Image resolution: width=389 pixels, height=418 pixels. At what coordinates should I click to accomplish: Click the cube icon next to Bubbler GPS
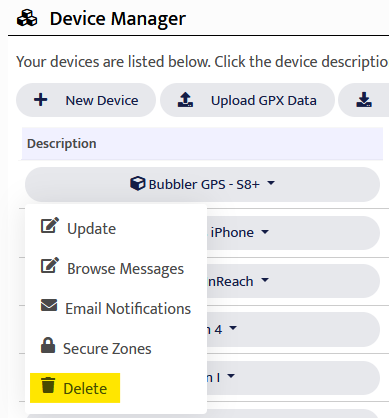(x=137, y=183)
